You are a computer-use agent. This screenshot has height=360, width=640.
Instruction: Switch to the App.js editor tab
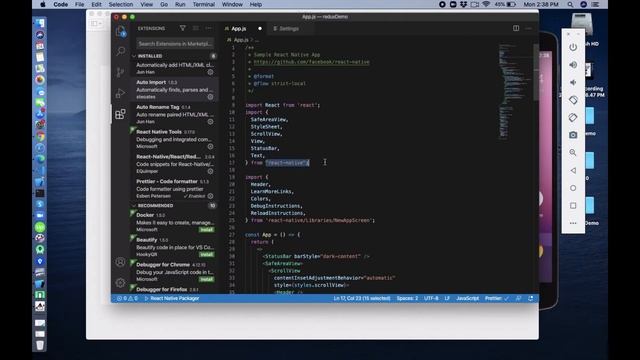click(243, 29)
